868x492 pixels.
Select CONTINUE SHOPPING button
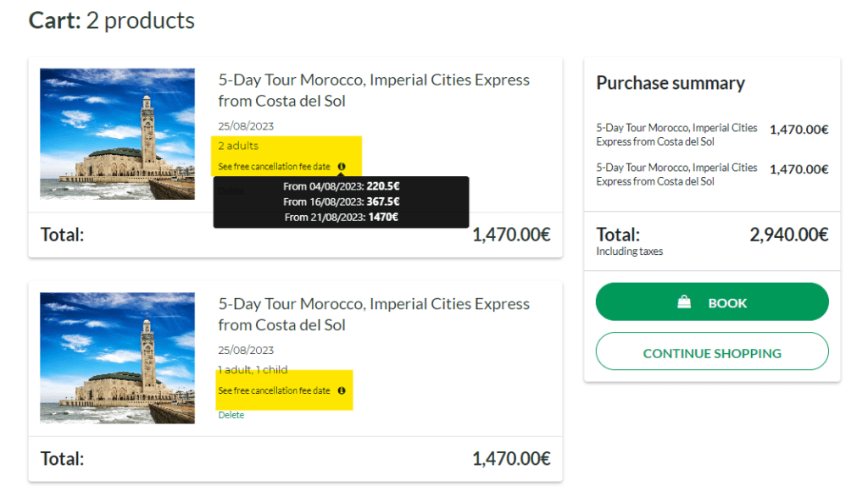click(x=712, y=351)
